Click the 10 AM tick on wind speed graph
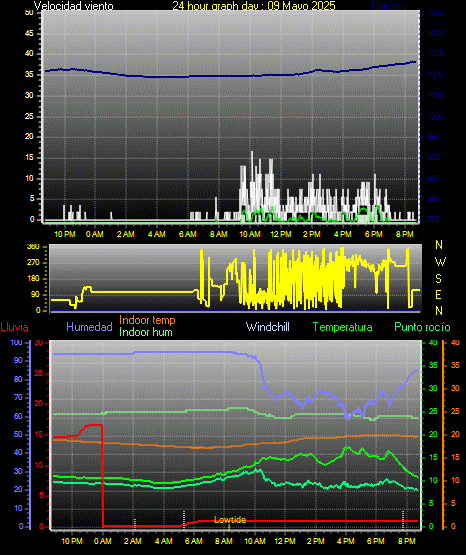Screen dimensions: 466x555 [x=250, y=234]
